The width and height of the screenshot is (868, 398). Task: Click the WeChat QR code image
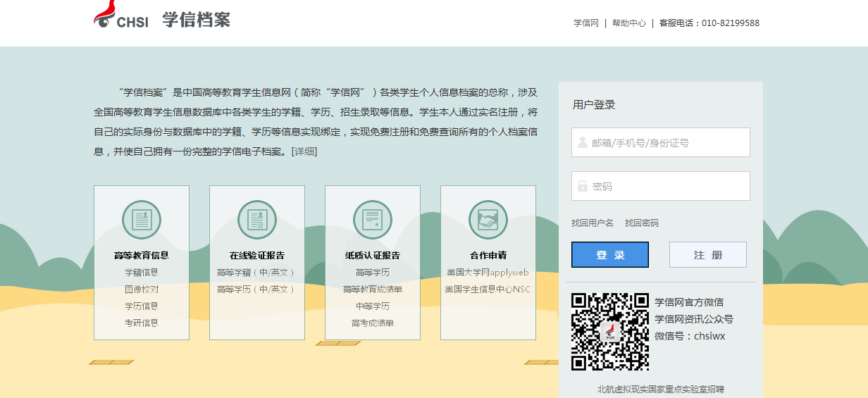pos(609,332)
